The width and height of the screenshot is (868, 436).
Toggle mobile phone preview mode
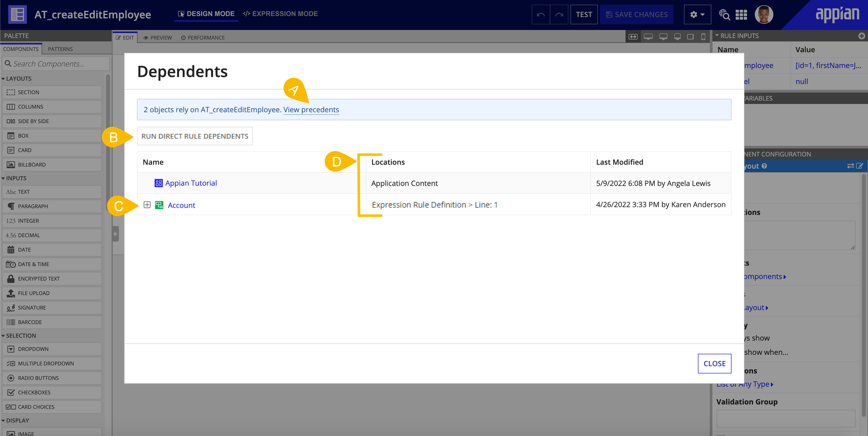click(704, 37)
